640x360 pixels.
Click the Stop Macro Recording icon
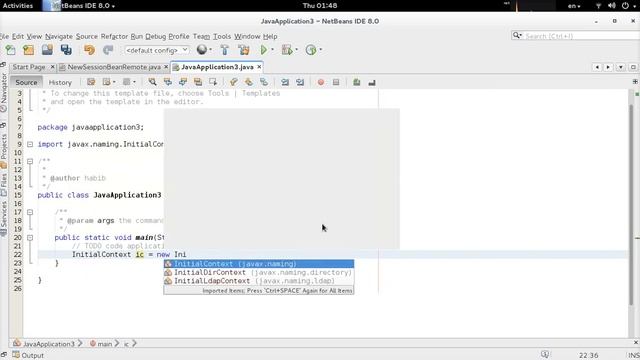[x=336, y=82]
